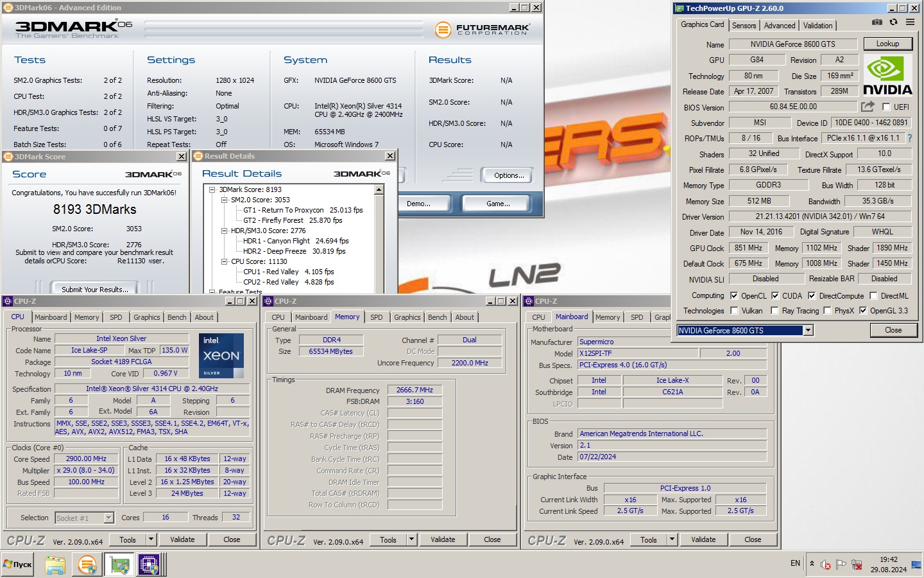Open the Tools dropdown arrow in the CPU-Z window on the CPU tab

point(151,539)
